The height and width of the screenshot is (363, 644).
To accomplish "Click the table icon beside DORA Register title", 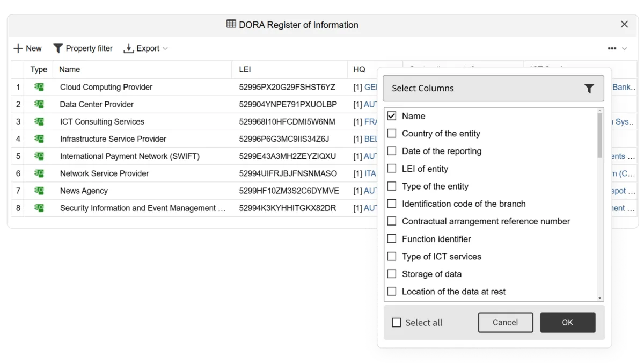I will click(231, 24).
